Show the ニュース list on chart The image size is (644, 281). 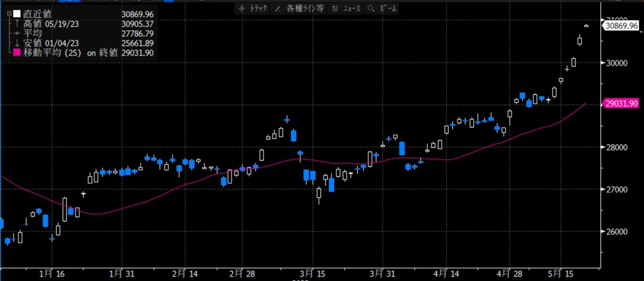346,9
